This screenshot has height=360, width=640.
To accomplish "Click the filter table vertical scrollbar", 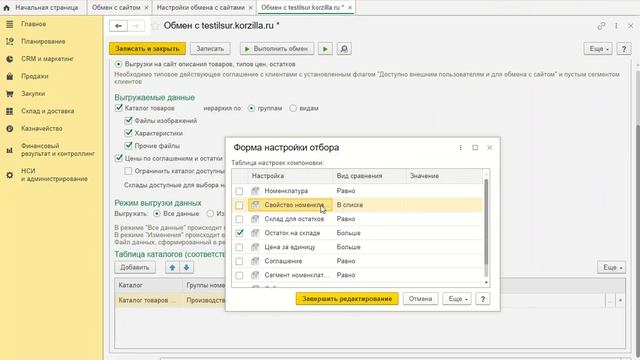I will (486, 222).
